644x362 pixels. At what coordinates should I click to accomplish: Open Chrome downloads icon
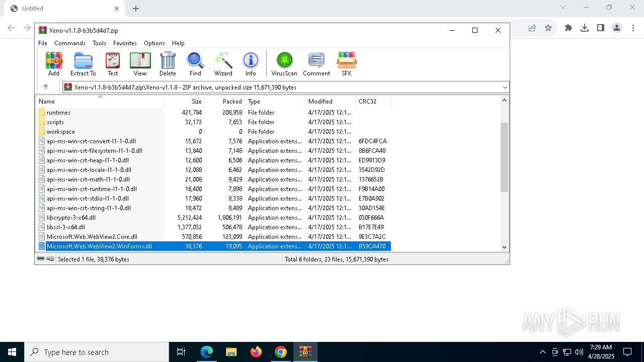pos(585,28)
